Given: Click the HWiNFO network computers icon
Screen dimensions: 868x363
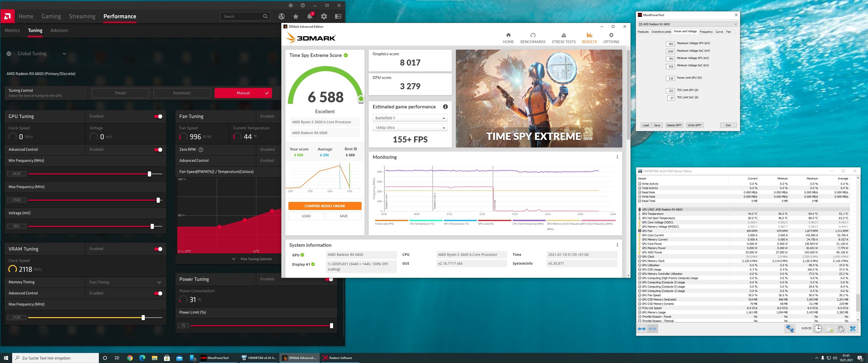Looking at the screenshot, I should pyautogui.click(x=790, y=329).
